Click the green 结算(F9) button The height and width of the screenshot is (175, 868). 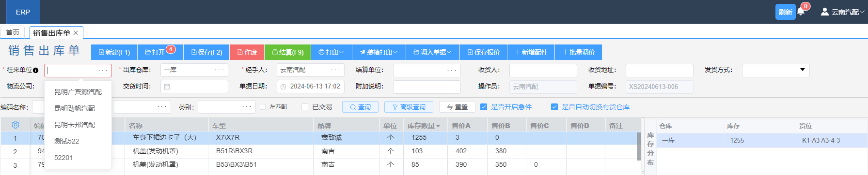point(288,52)
